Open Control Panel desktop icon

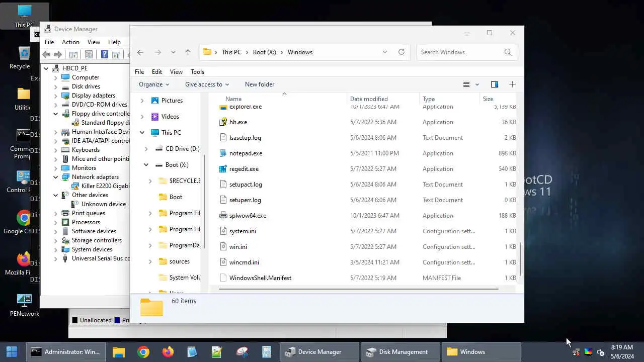[23, 182]
